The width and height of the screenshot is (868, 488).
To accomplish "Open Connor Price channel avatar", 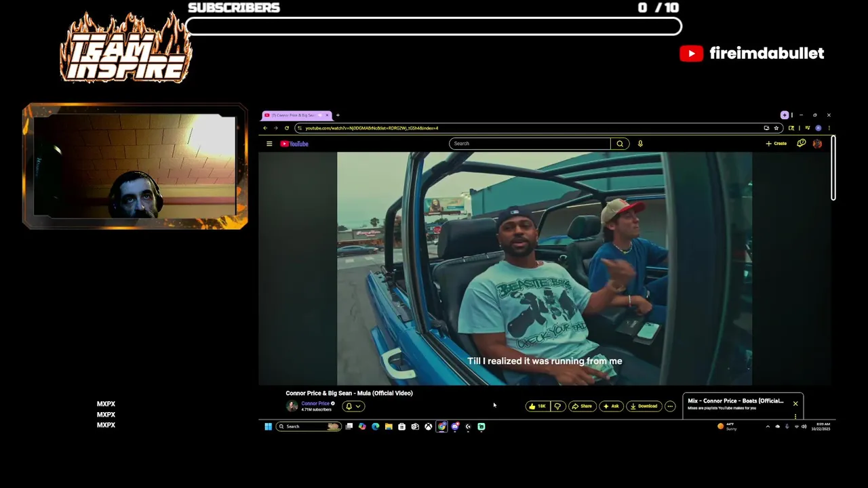I will [292, 406].
